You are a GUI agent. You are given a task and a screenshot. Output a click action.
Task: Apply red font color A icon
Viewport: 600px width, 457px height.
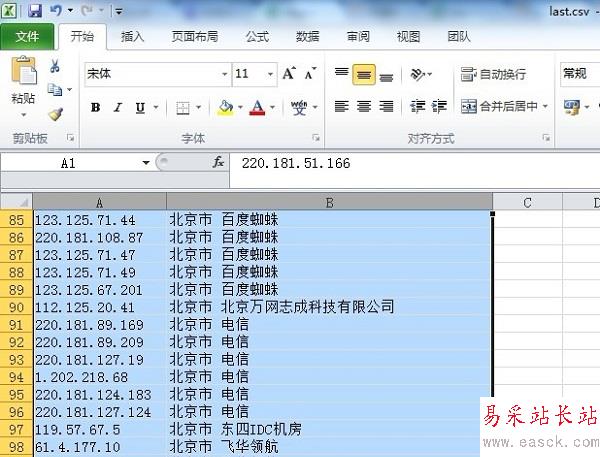[x=258, y=108]
